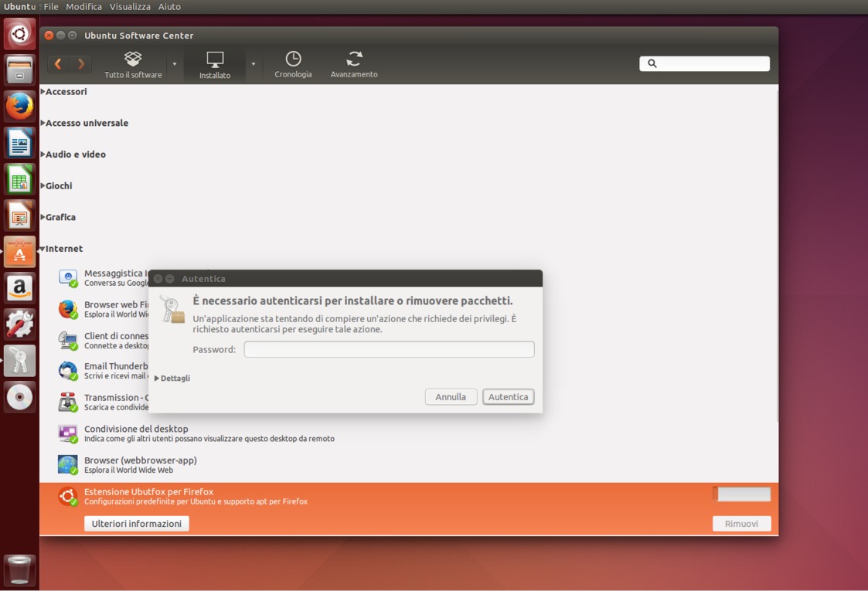Select the Messaggistica app icon
Screen dimensions: 868x591
68,278
